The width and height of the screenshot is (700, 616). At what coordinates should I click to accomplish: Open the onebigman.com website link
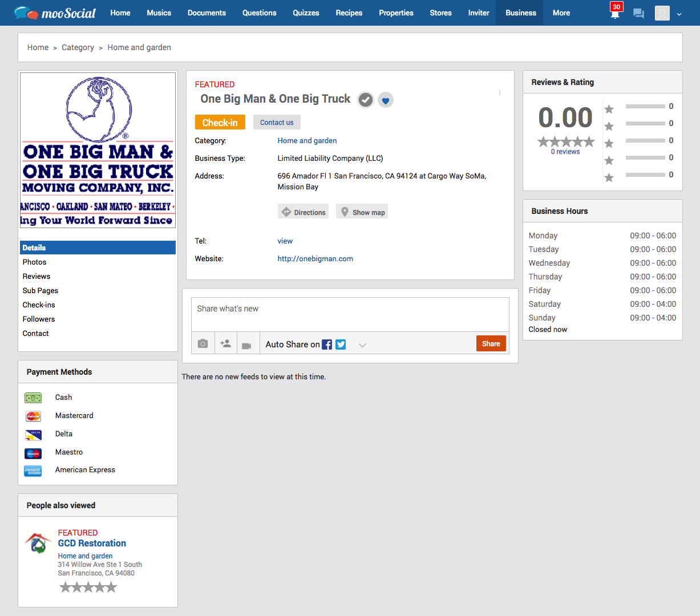315,258
